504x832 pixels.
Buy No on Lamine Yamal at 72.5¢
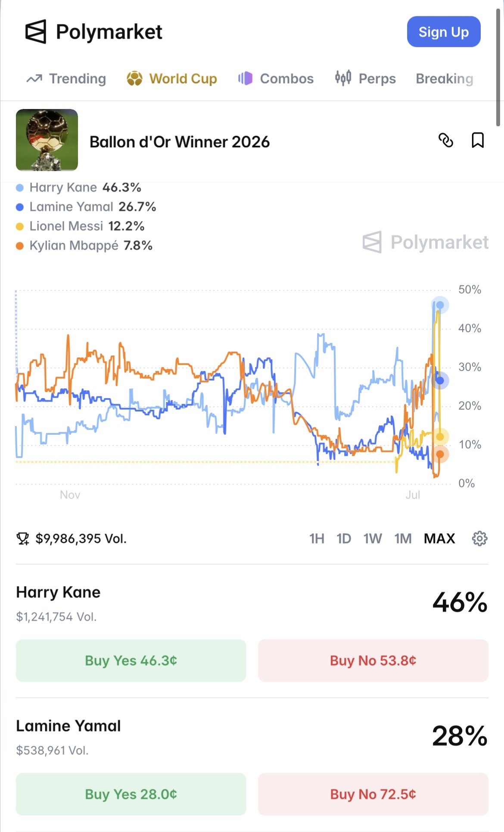[x=373, y=794]
